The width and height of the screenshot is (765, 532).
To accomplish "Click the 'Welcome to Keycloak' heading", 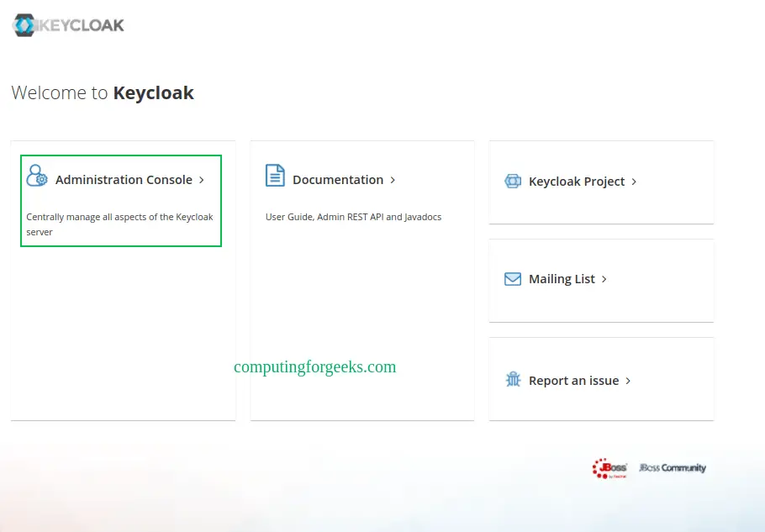I will (103, 92).
